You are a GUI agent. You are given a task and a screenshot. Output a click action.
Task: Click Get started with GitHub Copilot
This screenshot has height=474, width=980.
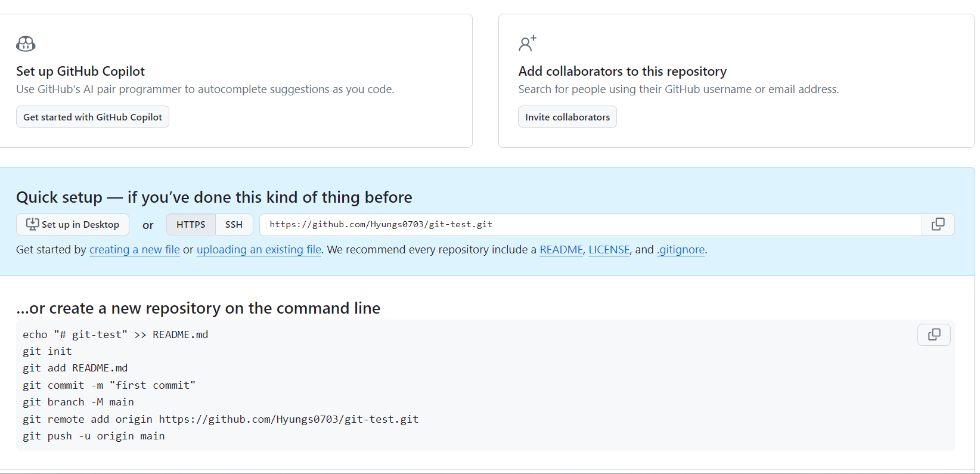92,117
